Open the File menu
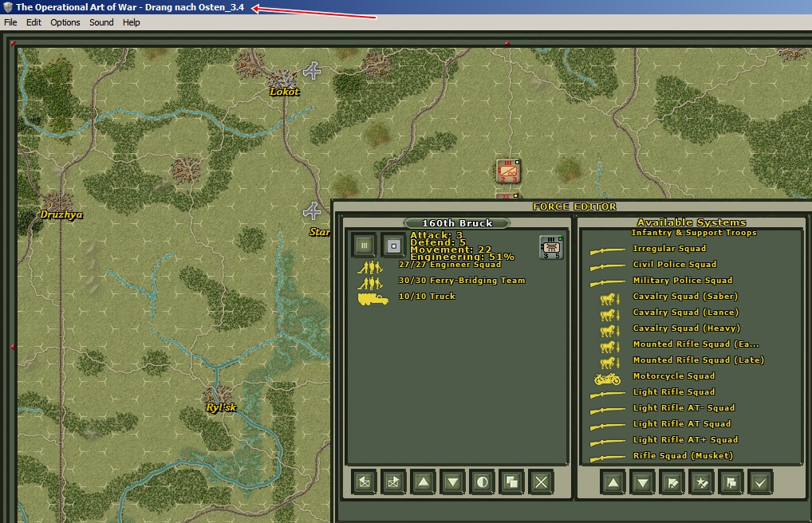The height and width of the screenshot is (523, 812). (10, 22)
